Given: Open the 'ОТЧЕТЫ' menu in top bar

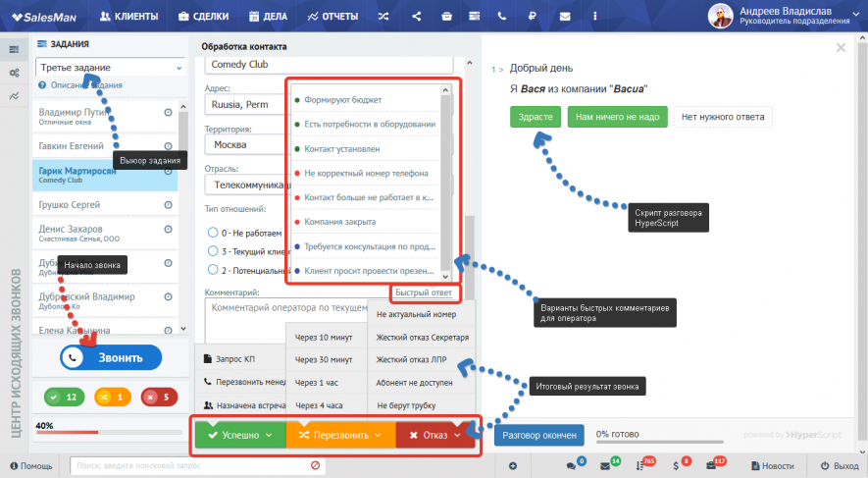Looking at the screenshot, I should pos(332,16).
